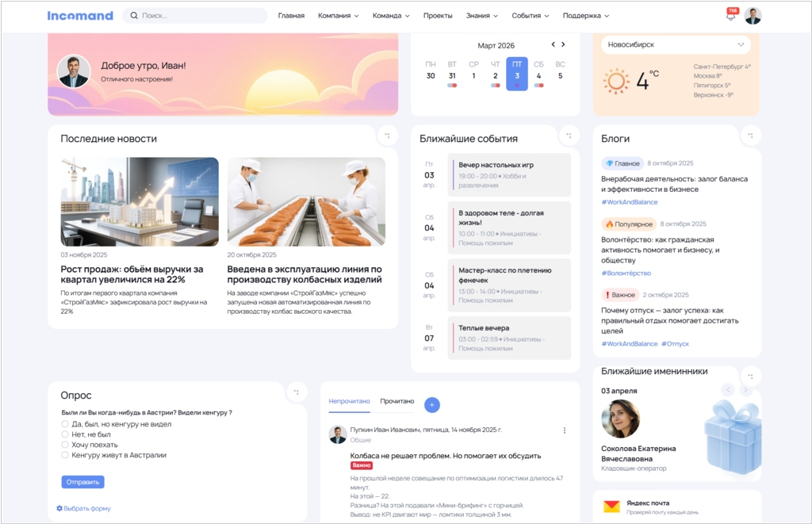
Task: Choose 'Кенгуру живут в Австралии' radio option
Action: (x=65, y=455)
